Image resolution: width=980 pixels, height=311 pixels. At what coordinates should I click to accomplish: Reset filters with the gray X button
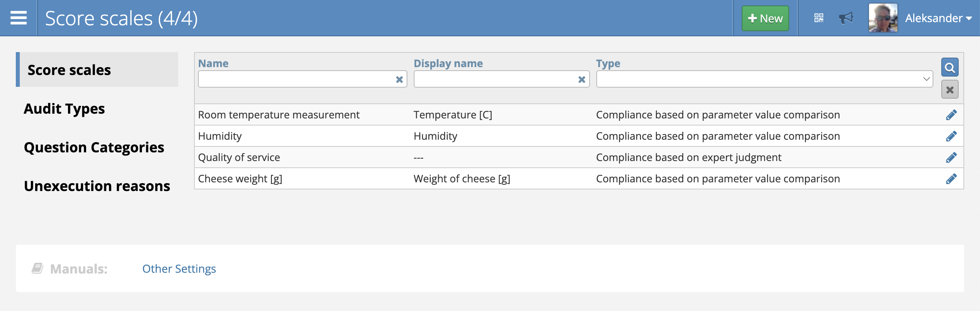tap(950, 90)
